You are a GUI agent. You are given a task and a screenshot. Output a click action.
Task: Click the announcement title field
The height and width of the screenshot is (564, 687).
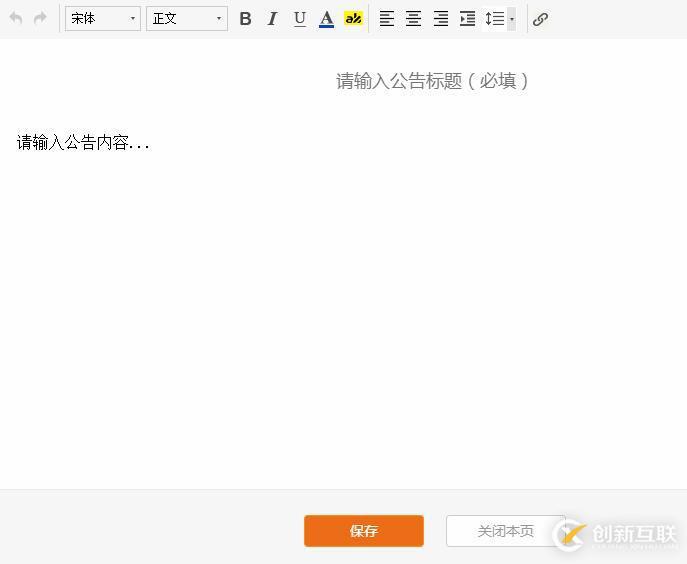[x=432, y=81]
